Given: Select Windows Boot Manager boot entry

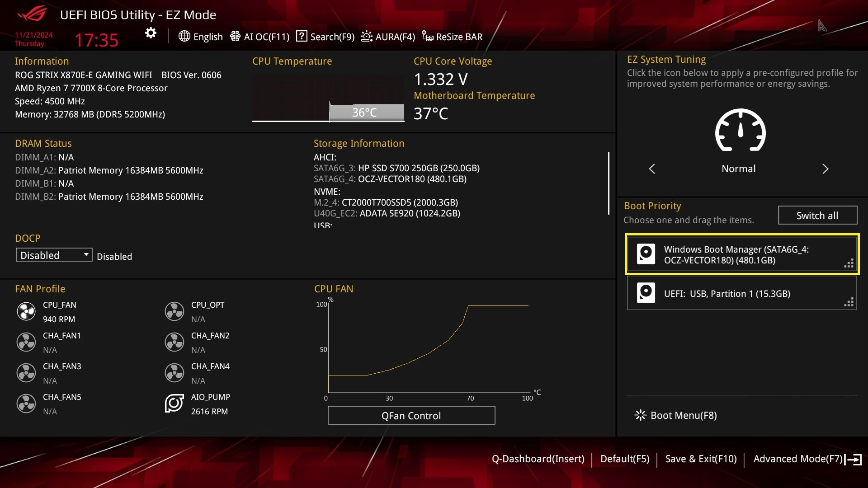Looking at the screenshot, I should 742,254.
